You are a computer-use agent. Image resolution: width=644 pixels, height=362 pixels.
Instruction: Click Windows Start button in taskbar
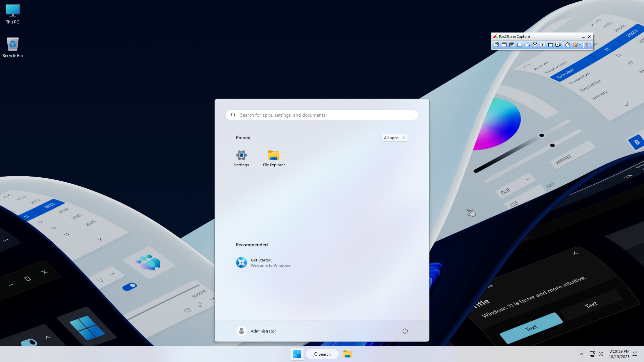click(297, 354)
